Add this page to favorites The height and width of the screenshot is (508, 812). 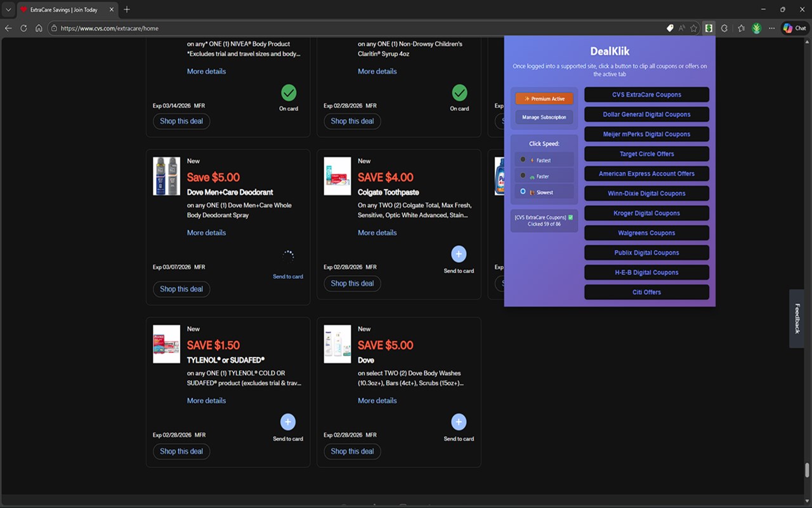click(694, 28)
